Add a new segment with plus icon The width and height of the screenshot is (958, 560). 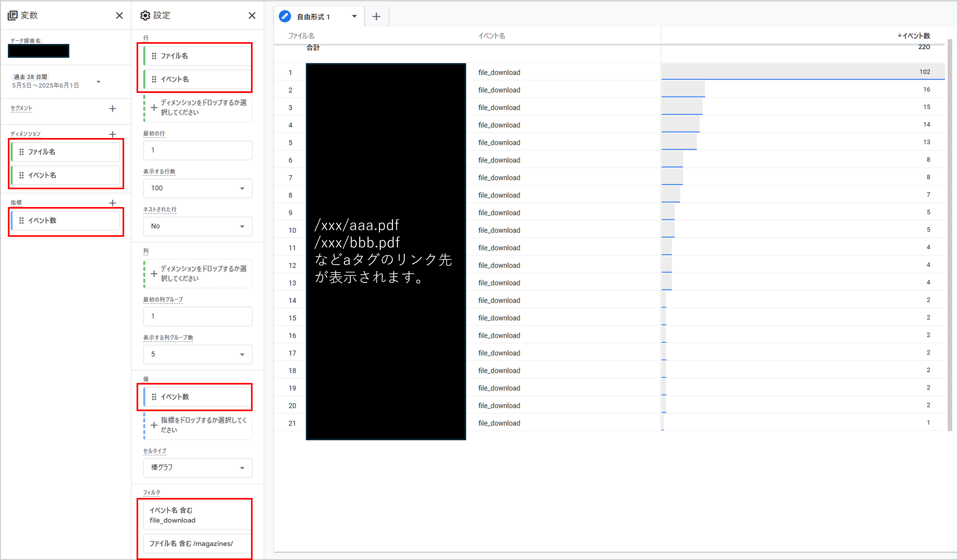113,109
